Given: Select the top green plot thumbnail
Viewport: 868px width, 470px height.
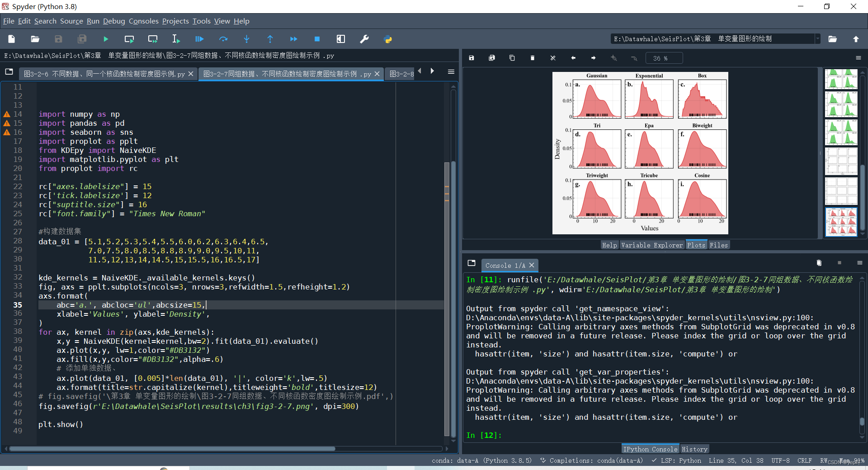Looking at the screenshot, I should [841, 79].
